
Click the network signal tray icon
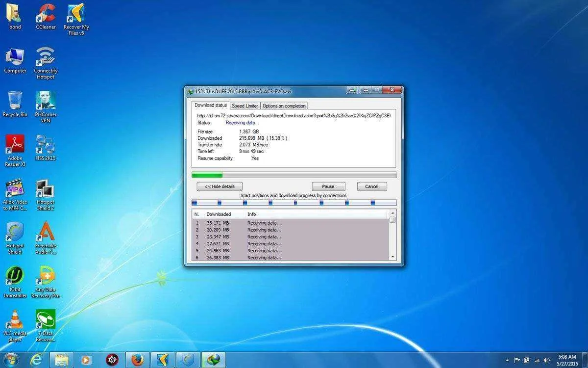coord(537,360)
